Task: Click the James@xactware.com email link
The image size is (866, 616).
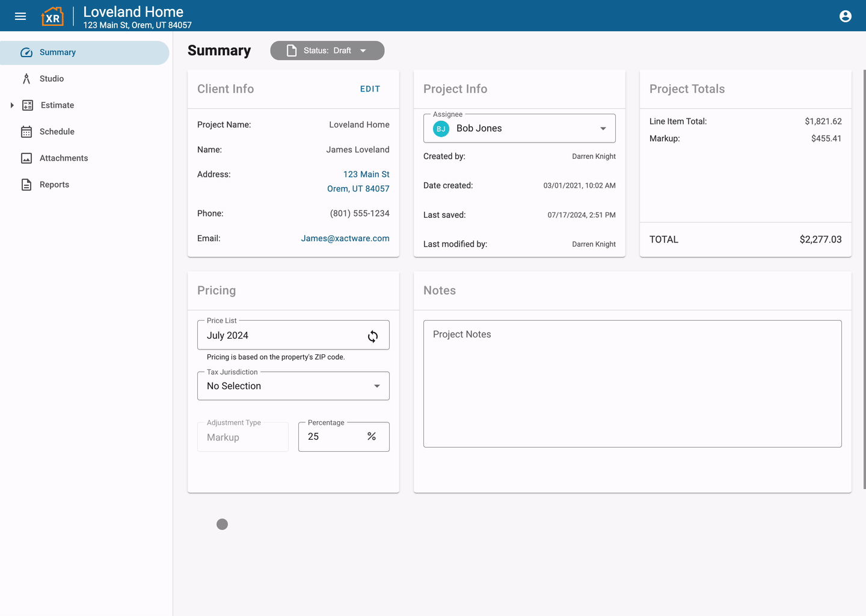Action: point(345,238)
